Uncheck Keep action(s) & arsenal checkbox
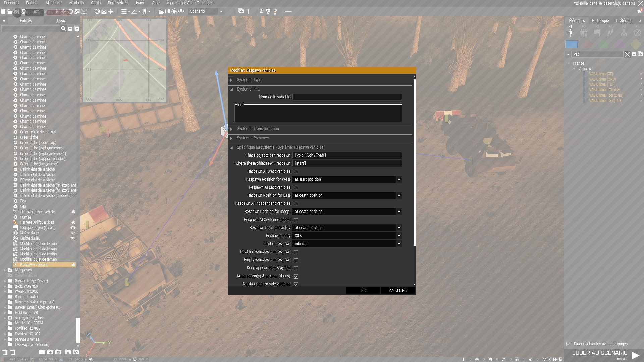Viewport: 644px width, 362px height. [296, 276]
